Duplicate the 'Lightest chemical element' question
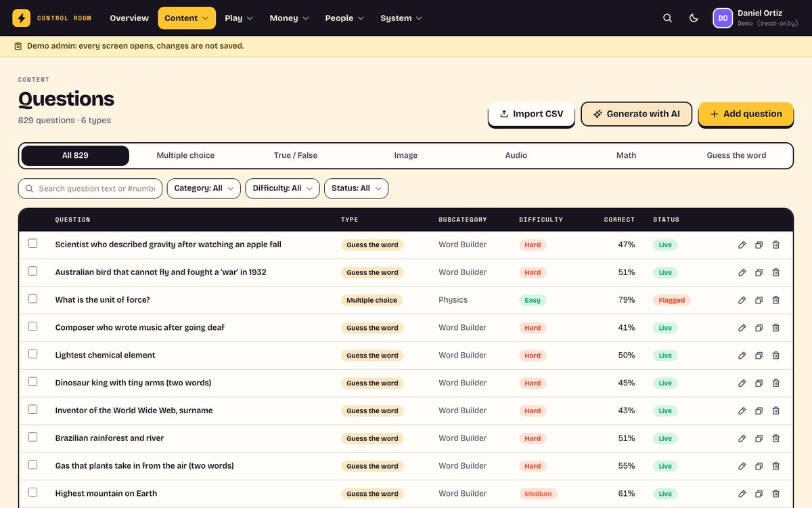812x508 pixels. [x=759, y=356]
